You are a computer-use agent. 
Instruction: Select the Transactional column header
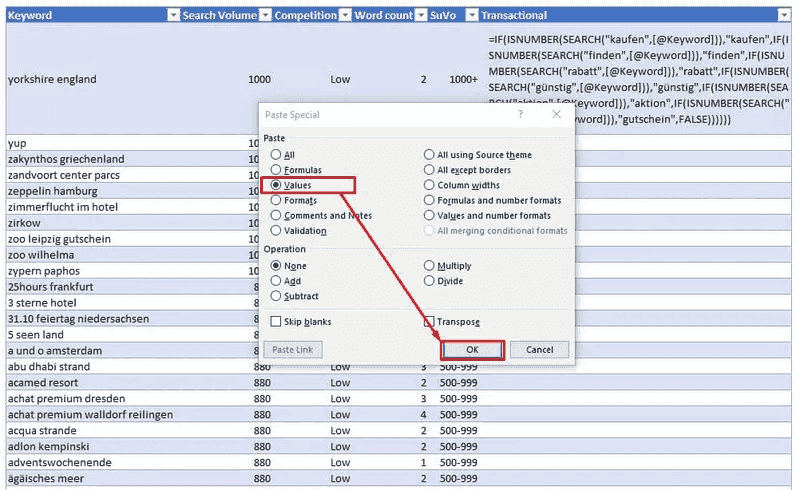(514, 15)
